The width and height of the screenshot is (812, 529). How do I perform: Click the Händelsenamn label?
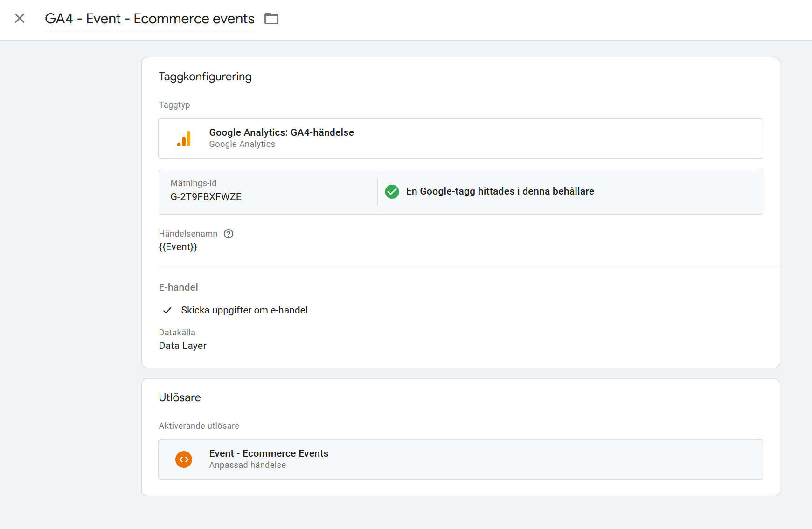[x=188, y=234]
